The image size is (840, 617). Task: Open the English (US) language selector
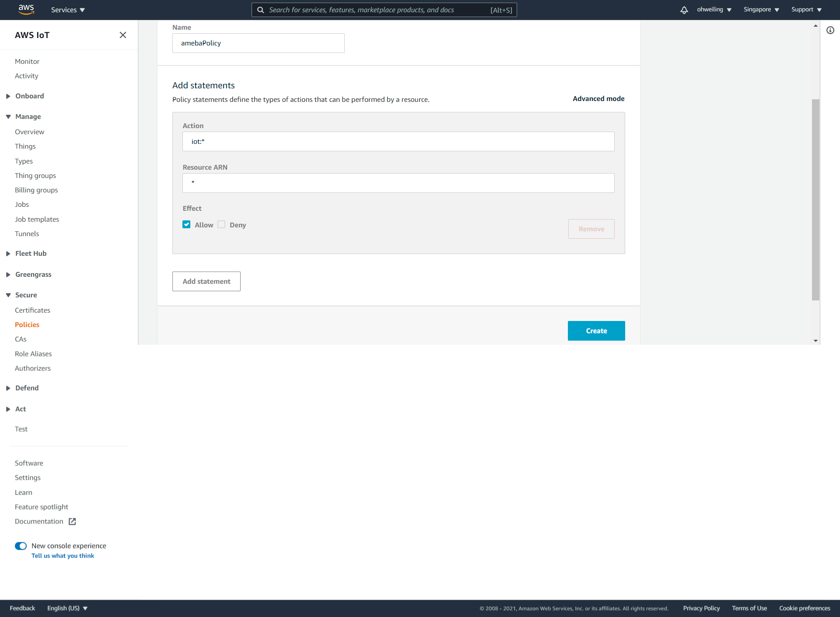pos(67,608)
